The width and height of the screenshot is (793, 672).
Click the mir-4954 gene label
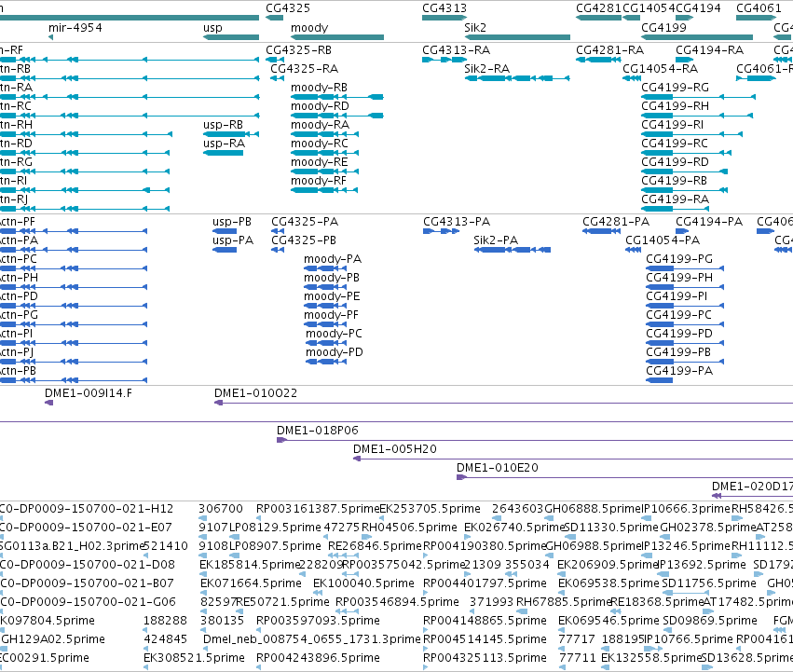point(75,27)
